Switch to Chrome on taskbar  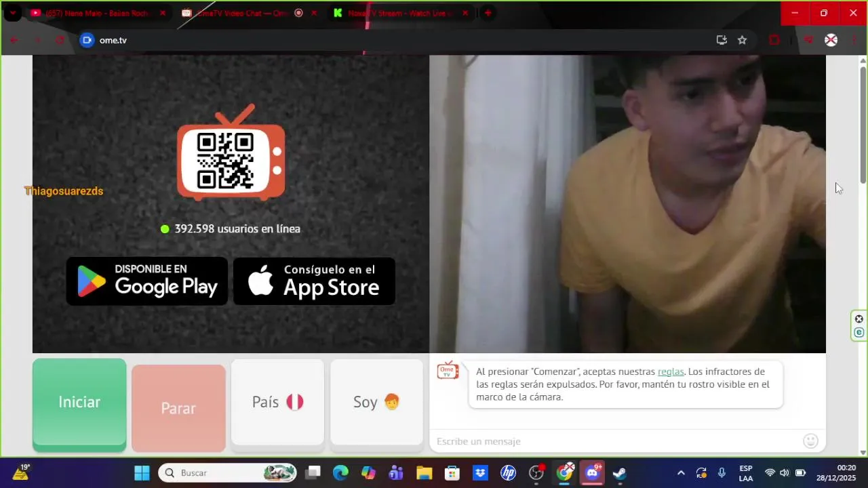[x=564, y=473]
